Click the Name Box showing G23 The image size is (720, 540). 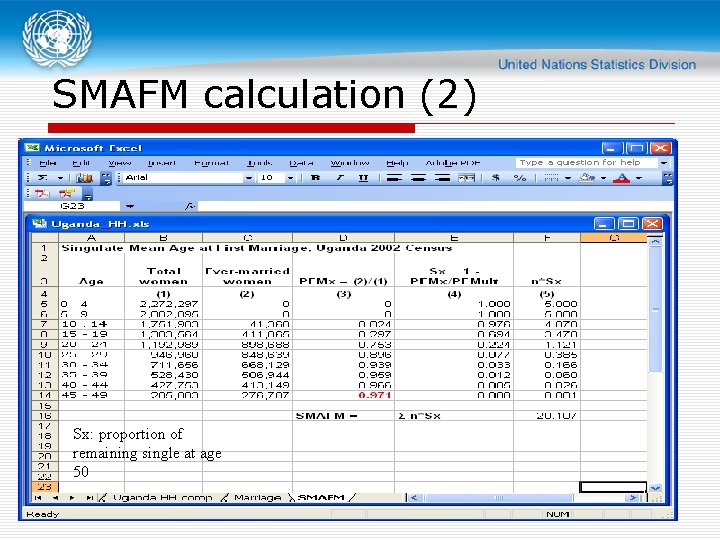pyautogui.click(x=73, y=206)
